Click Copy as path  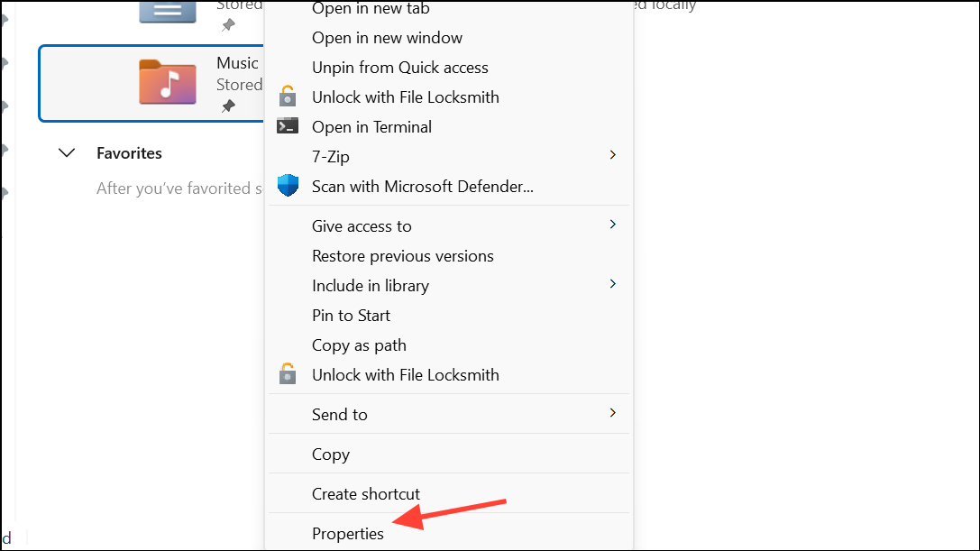point(359,344)
